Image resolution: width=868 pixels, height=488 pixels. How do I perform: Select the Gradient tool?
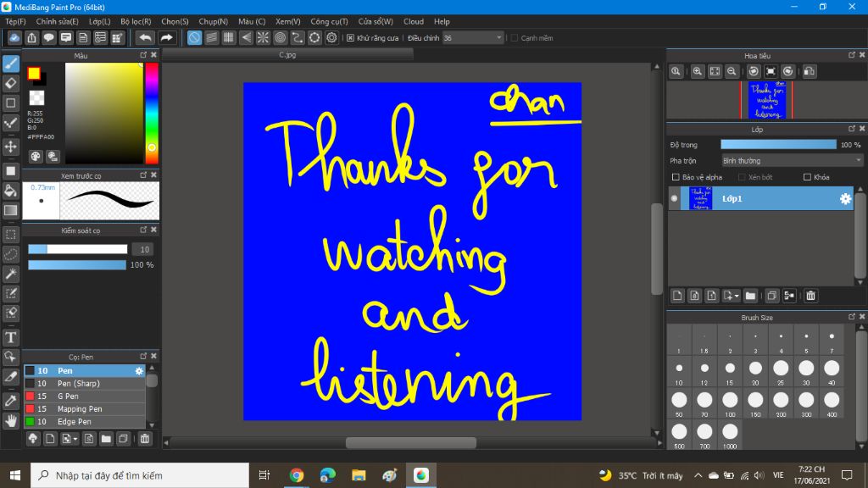10,210
